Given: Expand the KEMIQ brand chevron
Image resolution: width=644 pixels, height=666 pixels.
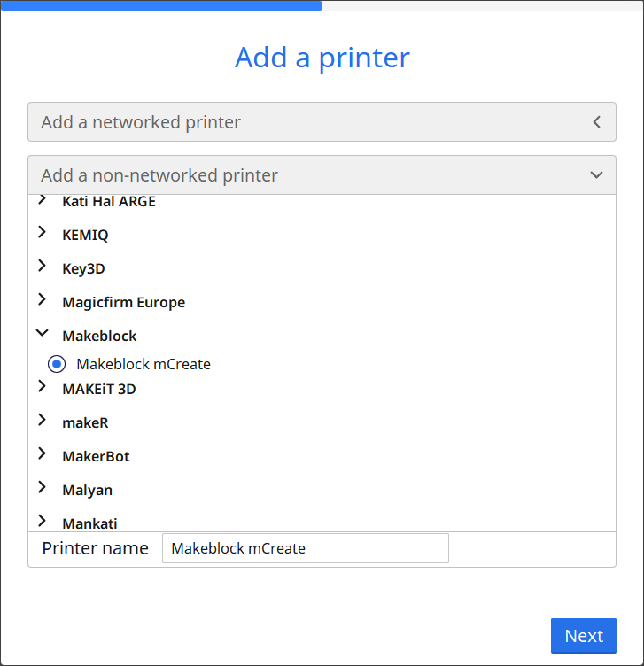Looking at the screenshot, I should pyautogui.click(x=42, y=233).
